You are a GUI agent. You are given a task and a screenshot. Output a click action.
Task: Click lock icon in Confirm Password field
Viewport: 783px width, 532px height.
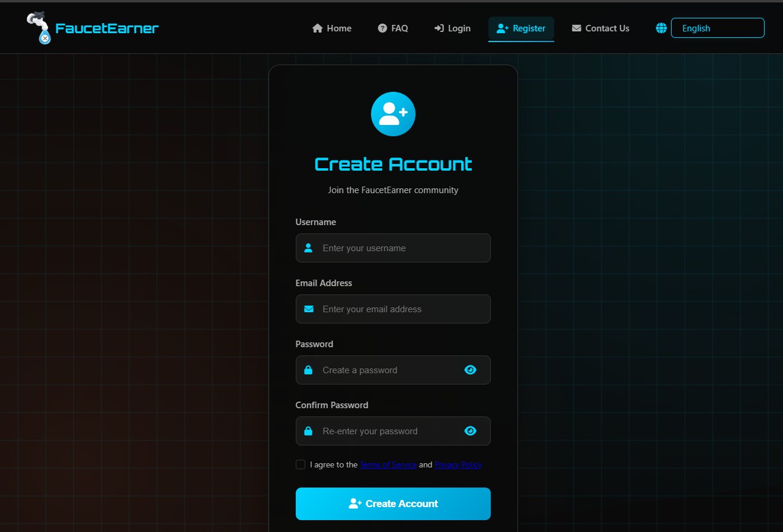(308, 431)
